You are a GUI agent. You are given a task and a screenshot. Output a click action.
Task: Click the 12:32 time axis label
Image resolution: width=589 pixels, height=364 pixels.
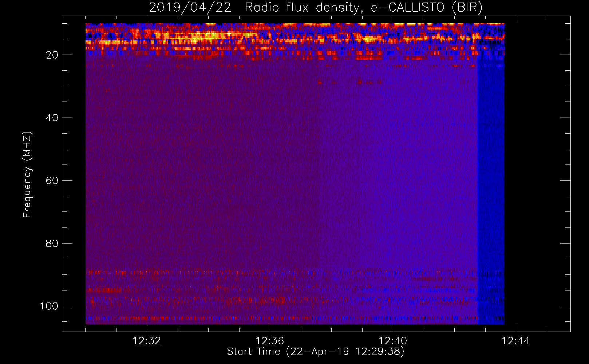[x=147, y=341]
